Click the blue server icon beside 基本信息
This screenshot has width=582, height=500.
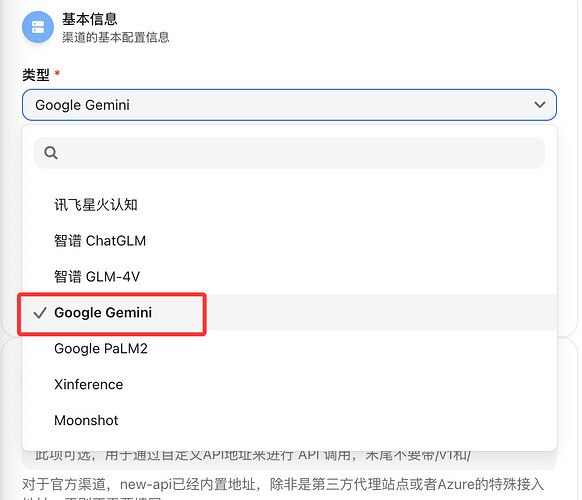pyautogui.click(x=38, y=27)
